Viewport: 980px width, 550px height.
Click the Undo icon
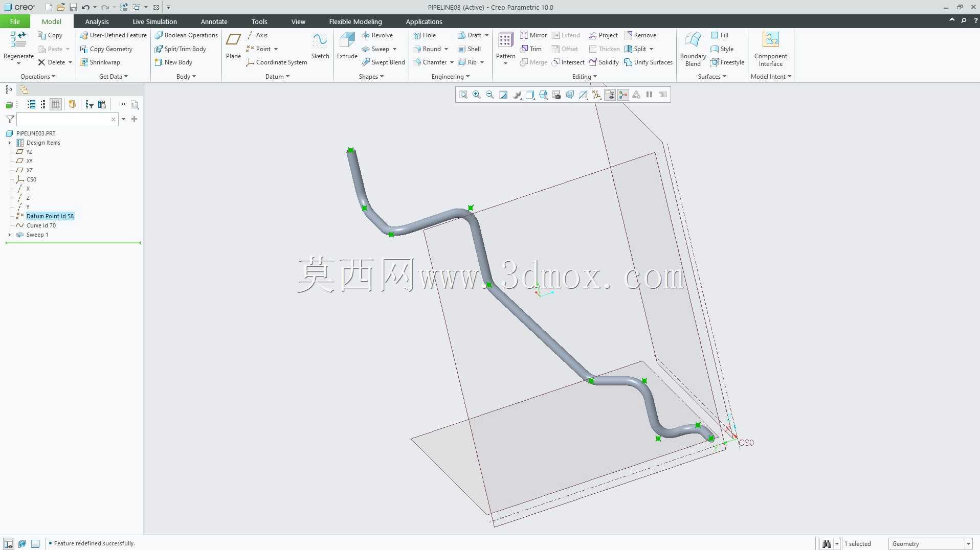85,7
